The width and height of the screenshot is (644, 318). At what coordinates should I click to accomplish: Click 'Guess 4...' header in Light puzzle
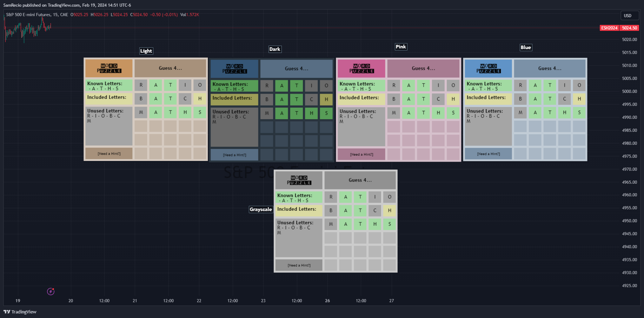[x=170, y=68]
